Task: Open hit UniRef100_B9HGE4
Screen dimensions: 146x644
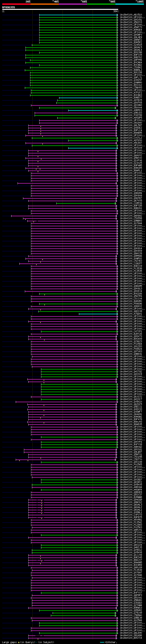Action: pyautogui.click(x=131, y=30)
